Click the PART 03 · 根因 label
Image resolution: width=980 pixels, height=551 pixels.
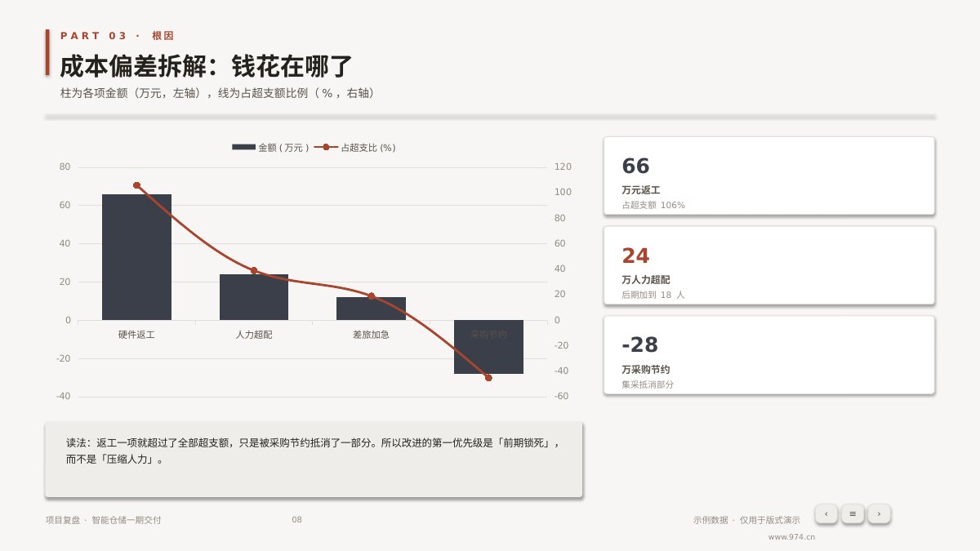[x=118, y=36]
